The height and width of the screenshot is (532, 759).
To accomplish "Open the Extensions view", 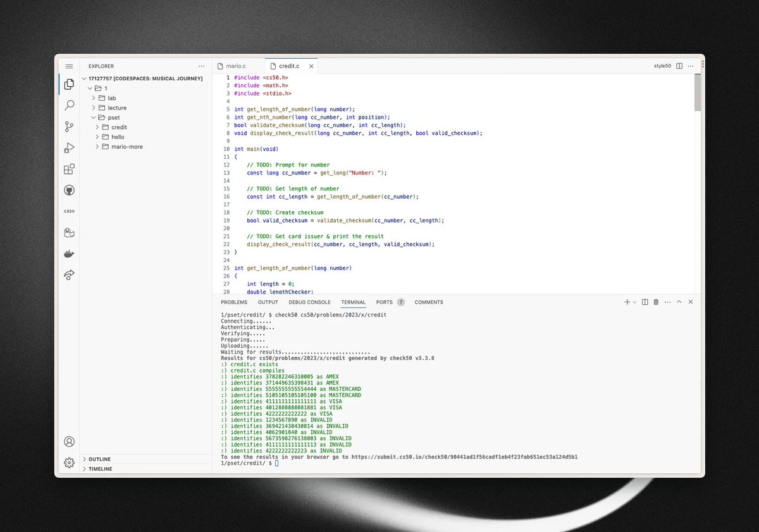I will pyautogui.click(x=70, y=169).
